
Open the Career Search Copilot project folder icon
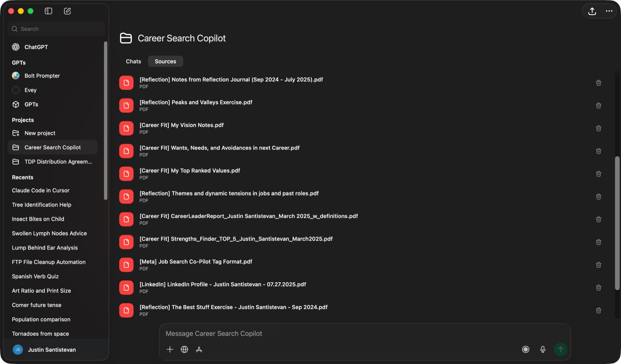[126, 38]
